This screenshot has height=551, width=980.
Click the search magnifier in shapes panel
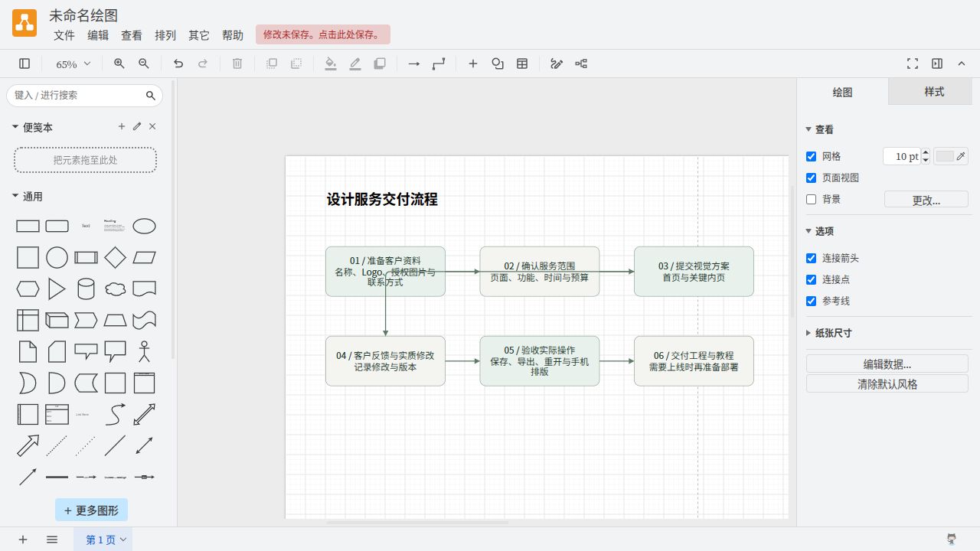point(151,96)
